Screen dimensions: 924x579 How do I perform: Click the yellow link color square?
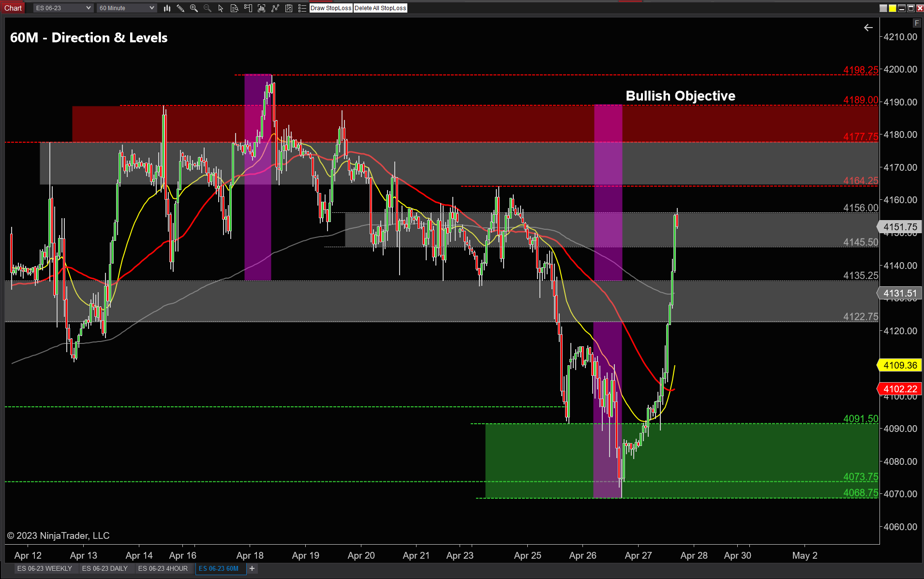(893, 8)
